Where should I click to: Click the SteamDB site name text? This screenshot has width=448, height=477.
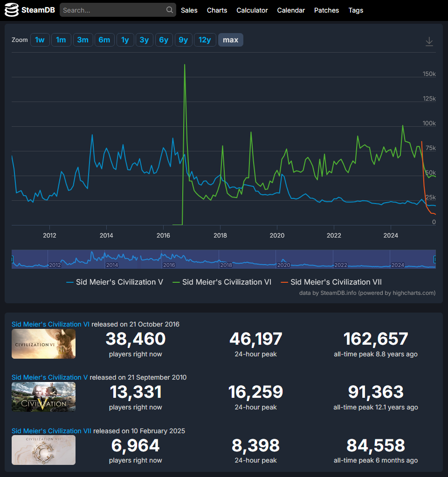coord(38,10)
